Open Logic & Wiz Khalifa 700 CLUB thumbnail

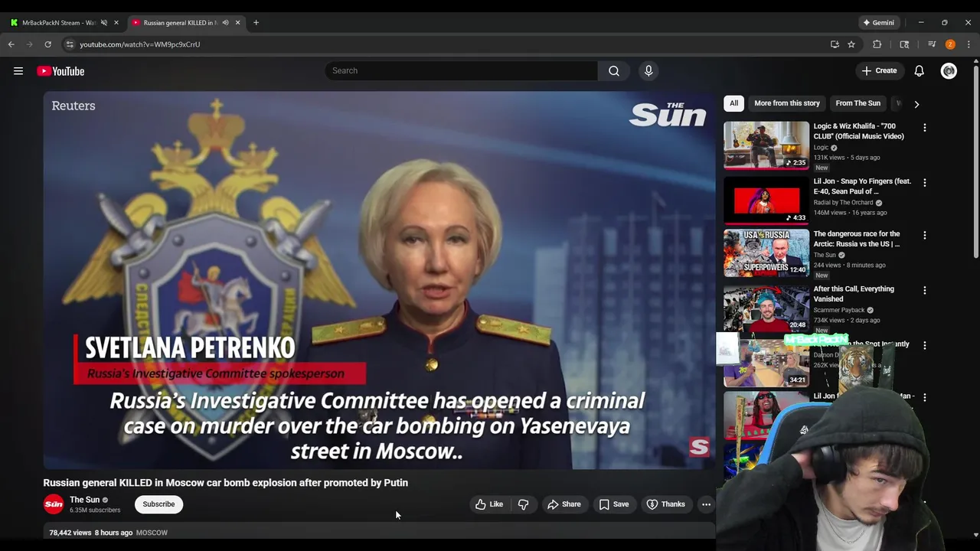click(x=766, y=145)
